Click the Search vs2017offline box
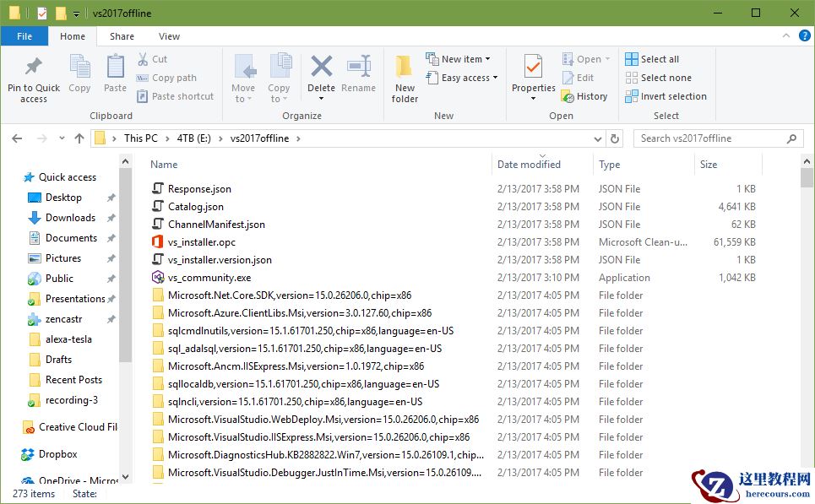815x504 pixels. click(x=717, y=138)
